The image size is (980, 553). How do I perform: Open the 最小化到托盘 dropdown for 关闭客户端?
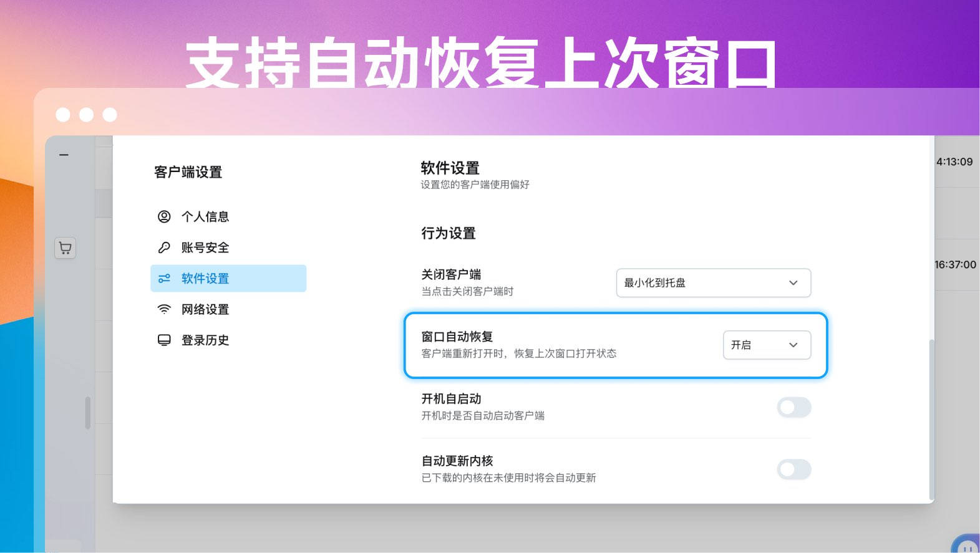[714, 283]
